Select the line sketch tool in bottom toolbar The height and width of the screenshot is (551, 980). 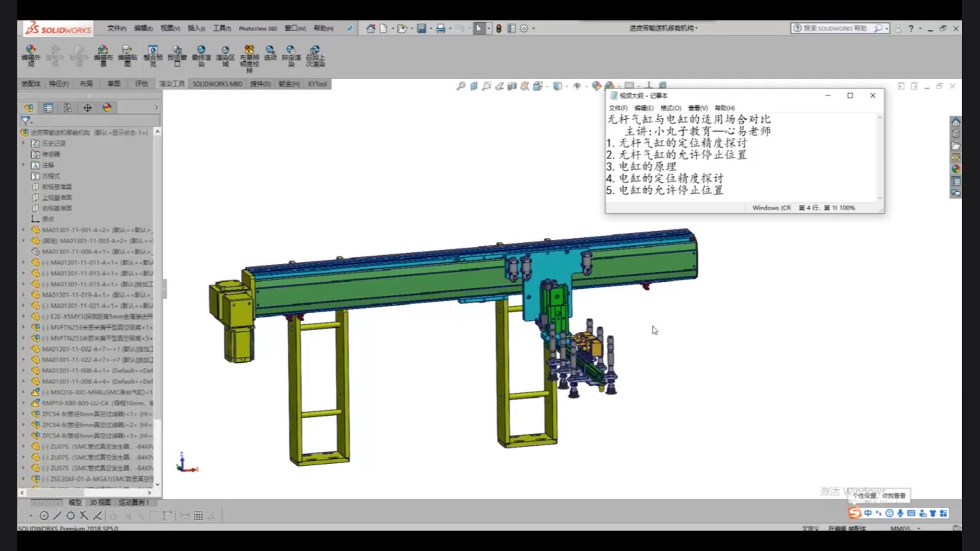click(57, 515)
